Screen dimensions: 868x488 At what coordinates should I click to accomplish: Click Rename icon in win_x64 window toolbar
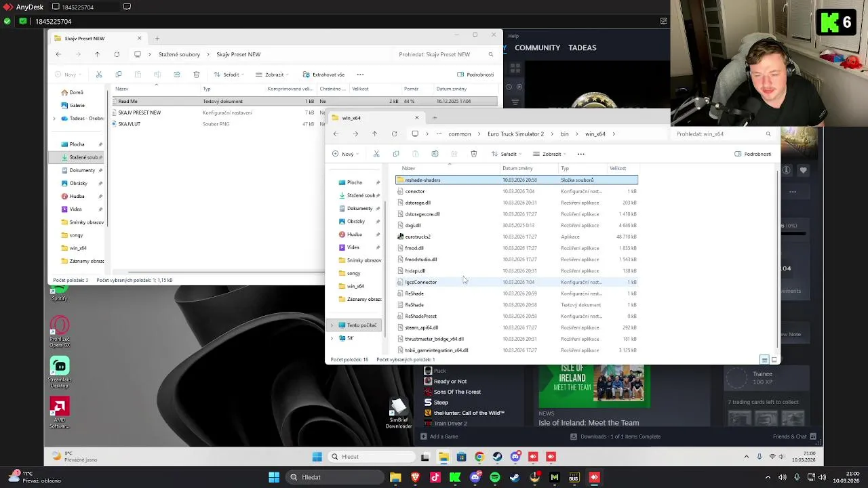[x=435, y=154]
